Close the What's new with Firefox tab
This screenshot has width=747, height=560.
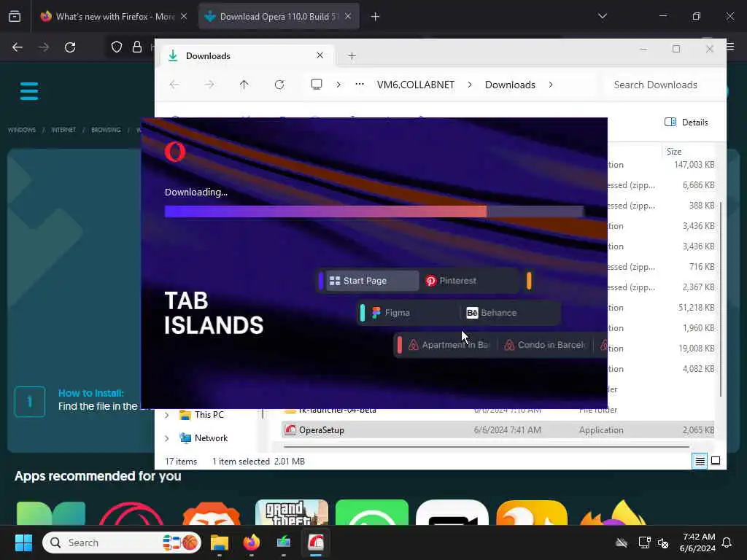point(184,16)
